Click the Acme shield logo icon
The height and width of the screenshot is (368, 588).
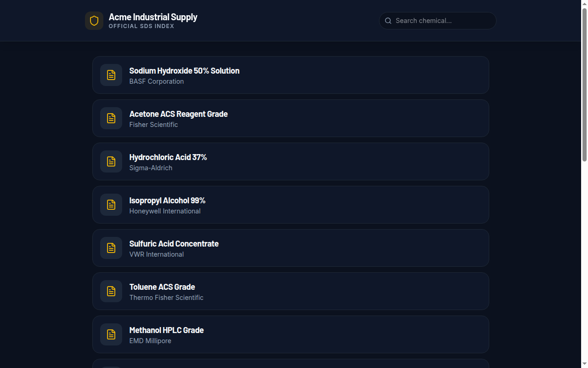[x=94, y=21]
